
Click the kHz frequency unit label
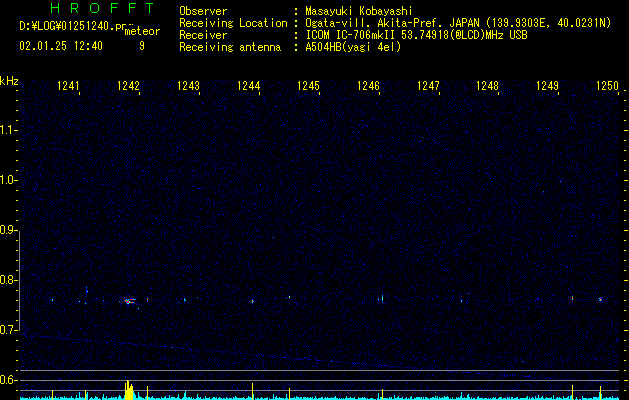[x=9, y=81]
